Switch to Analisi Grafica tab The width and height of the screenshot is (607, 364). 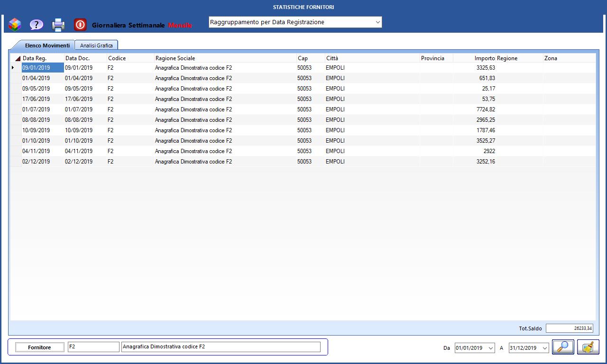coord(96,45)
